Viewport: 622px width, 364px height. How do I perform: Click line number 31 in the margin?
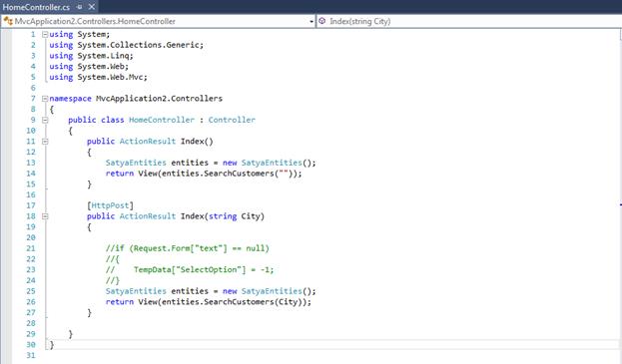[x=31, y=355]
